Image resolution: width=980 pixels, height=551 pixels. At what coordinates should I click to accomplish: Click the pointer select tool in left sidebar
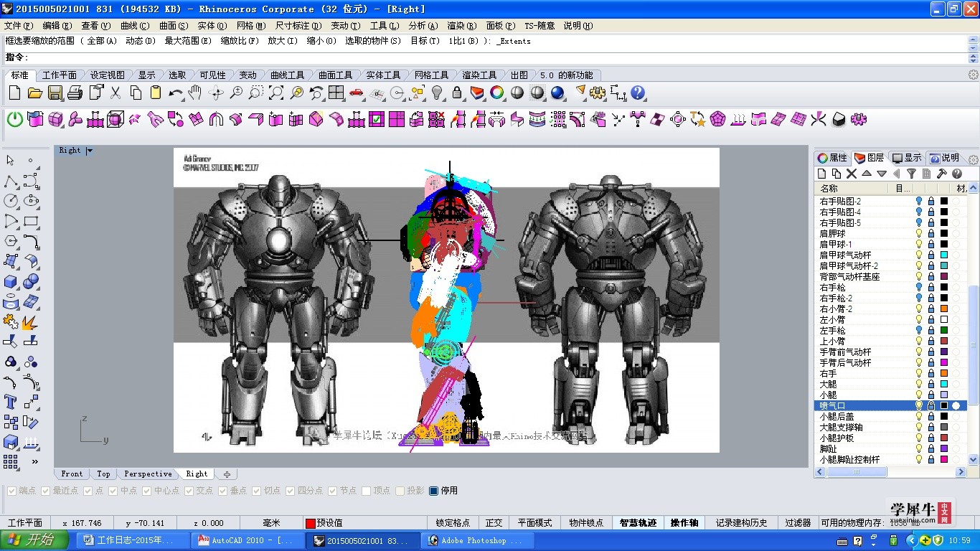(11, 161)
